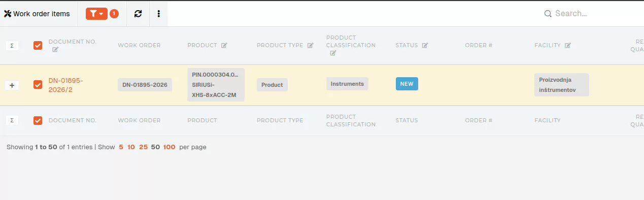
Task: Click edit icon under Document No. header
Action: coord(55,49)
